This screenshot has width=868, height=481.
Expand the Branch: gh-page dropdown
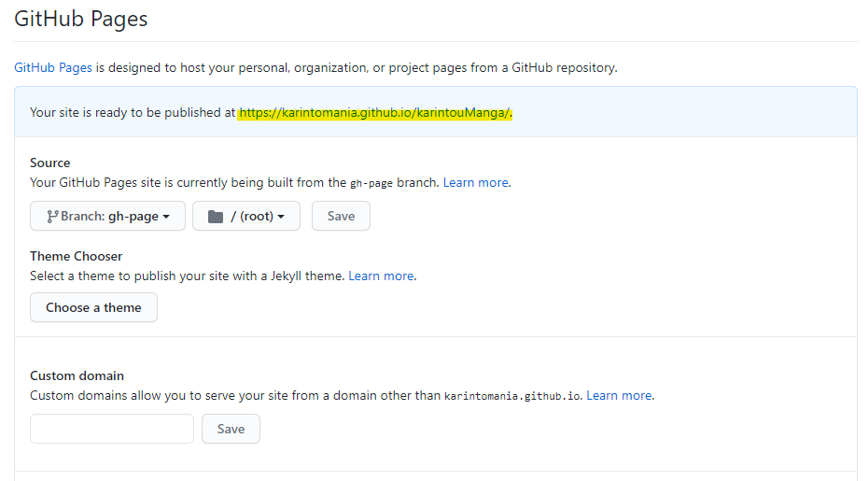click(x=108, y=216)
